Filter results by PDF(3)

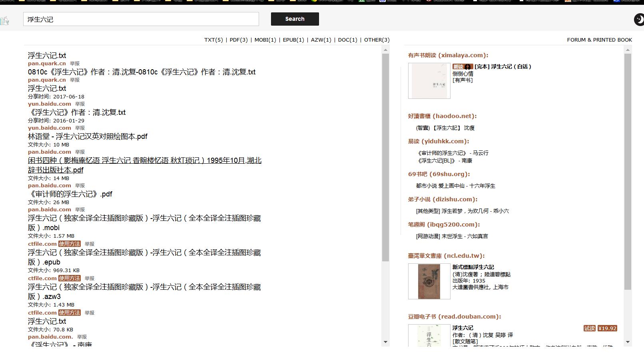[x=239, y=40]
